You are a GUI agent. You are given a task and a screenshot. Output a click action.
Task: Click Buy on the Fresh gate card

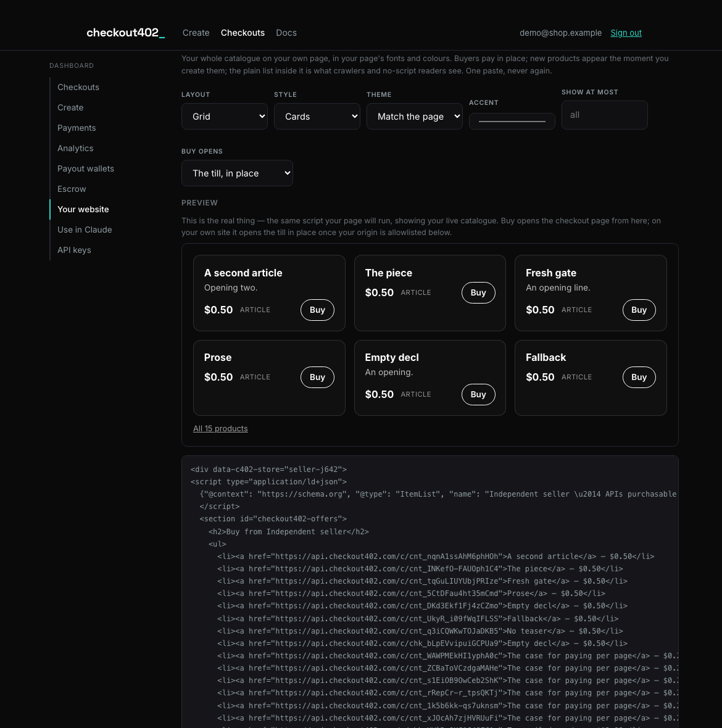(x=639, y=310)
